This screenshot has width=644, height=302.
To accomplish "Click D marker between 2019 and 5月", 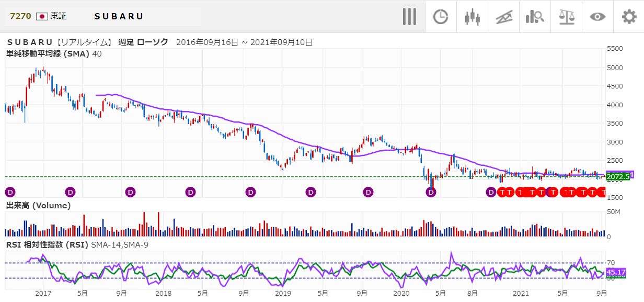I will pyautogui.click(x=311, y=192).
